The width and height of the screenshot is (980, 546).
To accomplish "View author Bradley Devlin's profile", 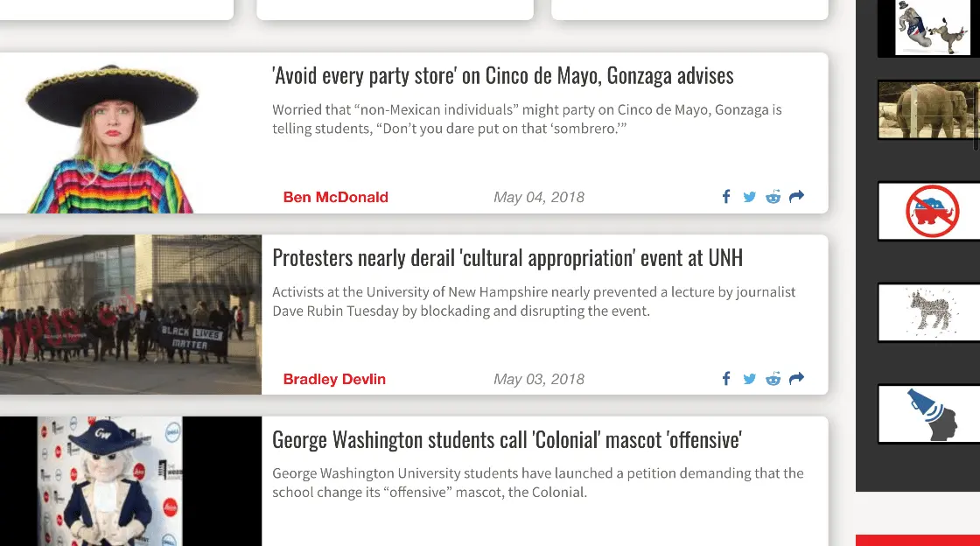I will pyautogui.click(x=334, y=380).
